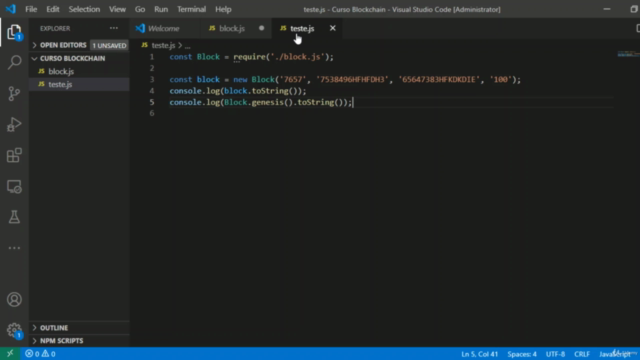Open the View menu
The height and width of the screenshot is (360, 640).
click(117, 9)
